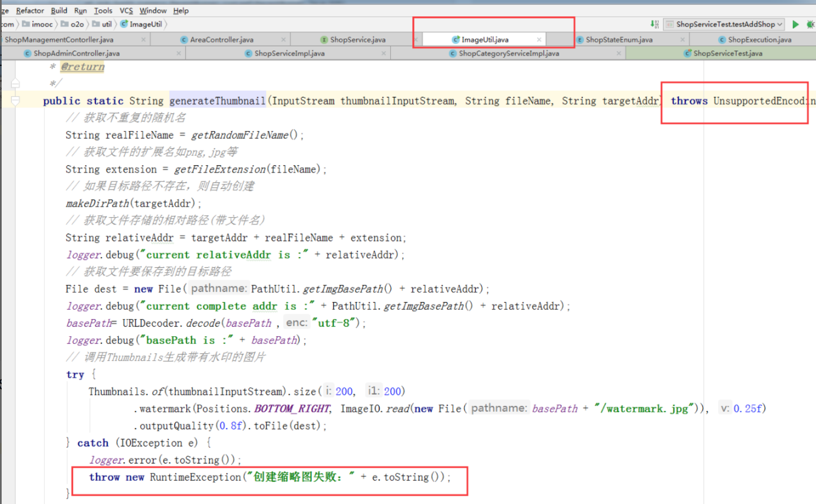Close the ShopManagementContorller.java tab
The height and width of the screenshot is (504, 816).
coord(143,39)
